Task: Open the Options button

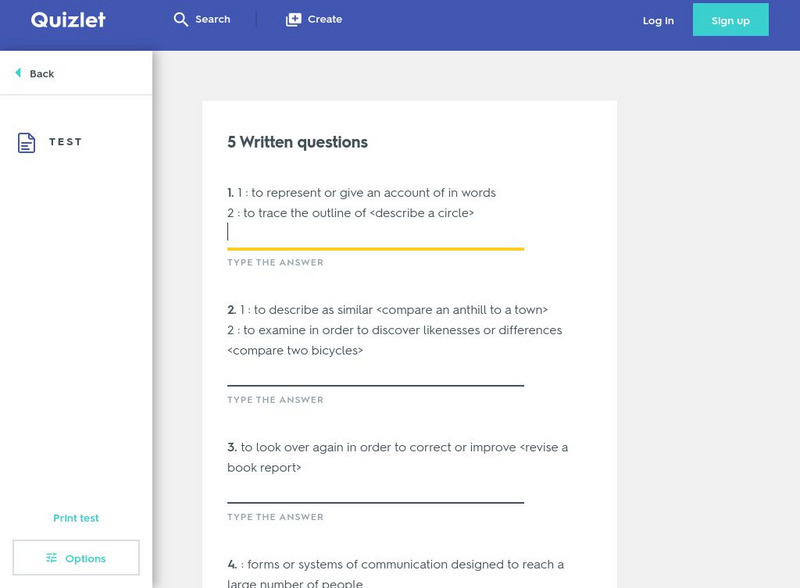Action: [x=76, y=558]
